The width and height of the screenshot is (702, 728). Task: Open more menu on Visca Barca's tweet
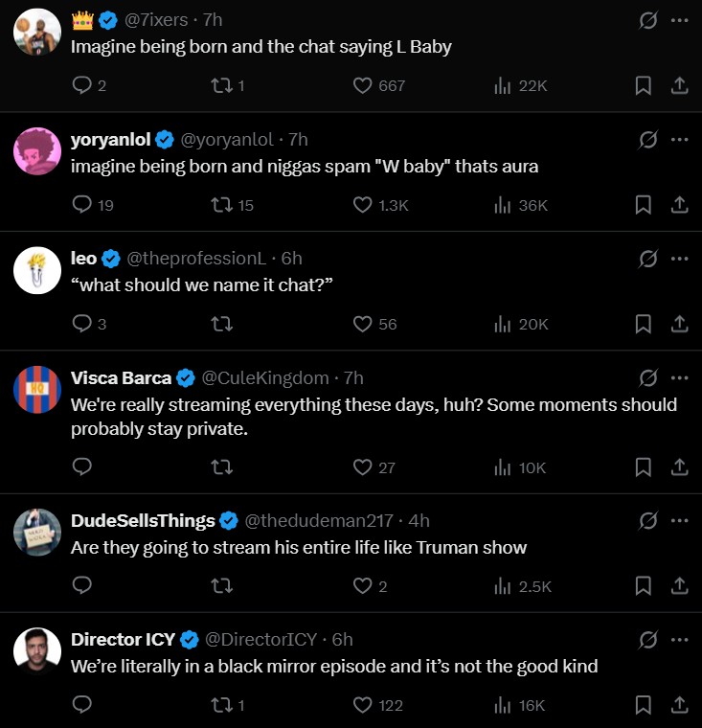(680, 377)
